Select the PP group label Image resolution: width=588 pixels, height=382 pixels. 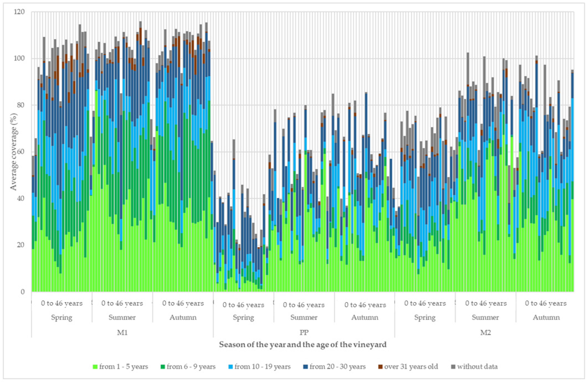(x=304, y=332)
